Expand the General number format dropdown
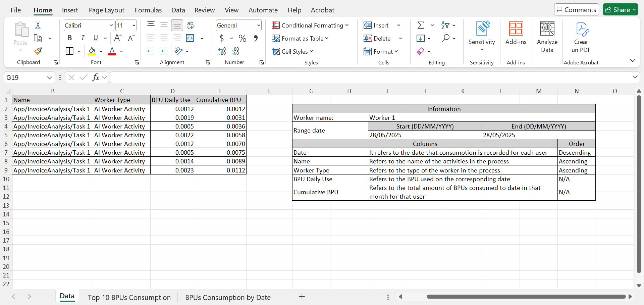Image resolution: width=644 pixels, height=305 pixels. (259, 25)
